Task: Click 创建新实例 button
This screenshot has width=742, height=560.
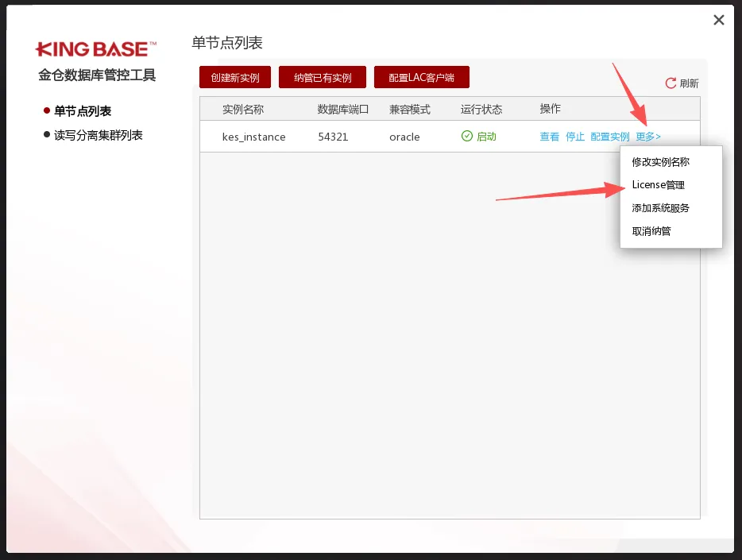Action: (x=235, y=77)
